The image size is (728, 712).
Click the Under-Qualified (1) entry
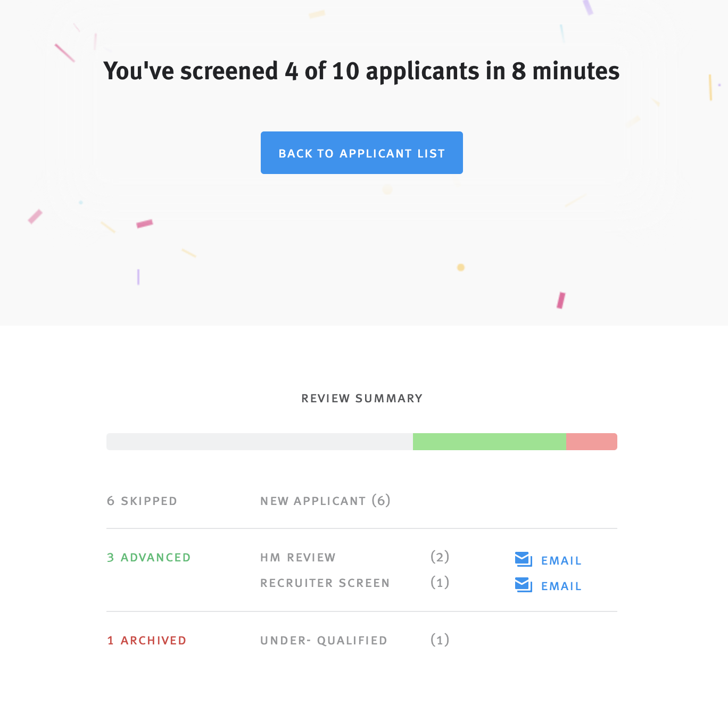point(323,640)
